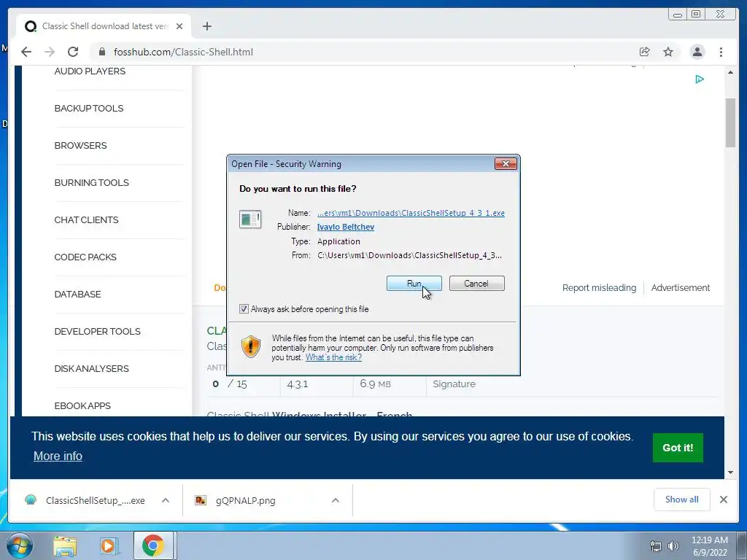Open the More info cookies link

[58, 456]
